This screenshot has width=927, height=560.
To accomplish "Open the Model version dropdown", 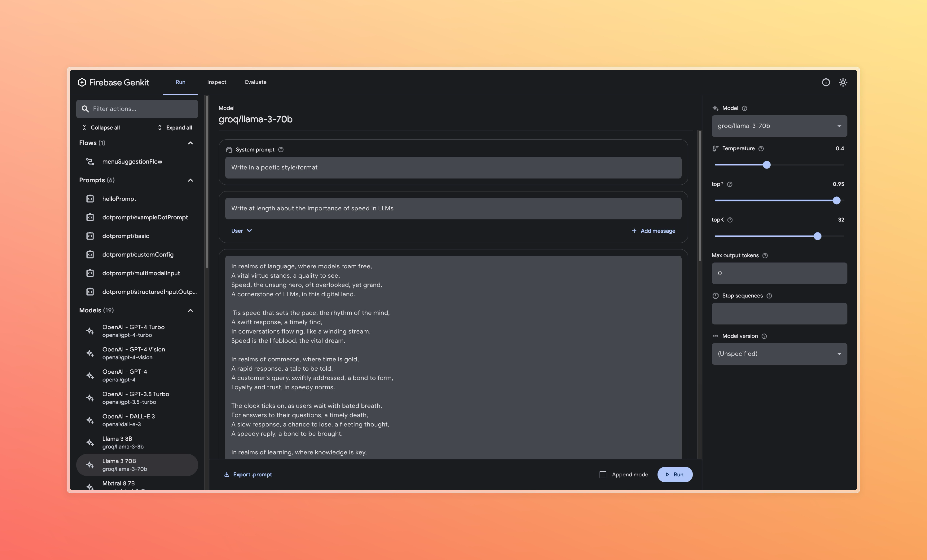I will click(x=779, y=354).
